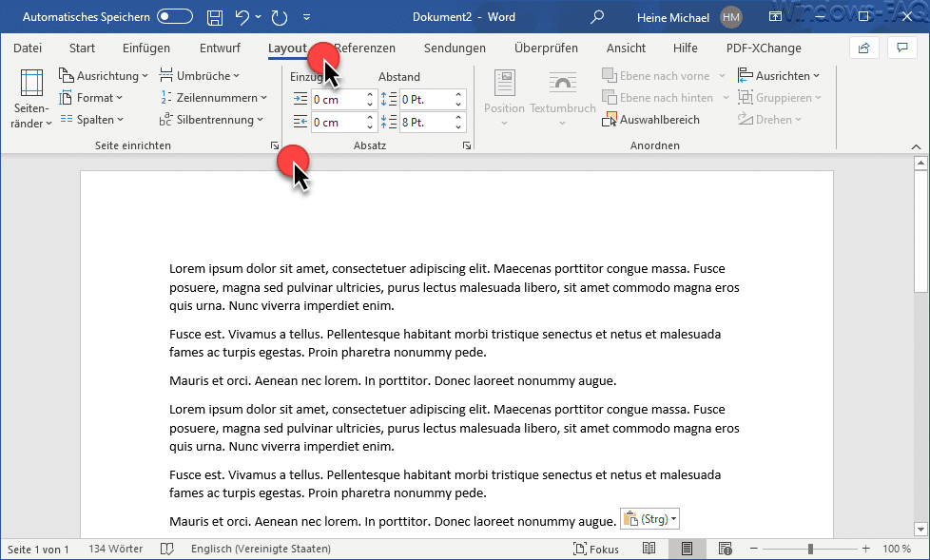Viewport: 930px width, 560px height.
Task: Open the Quick Access Toolbar customize menu
Action: click(306, 17)
